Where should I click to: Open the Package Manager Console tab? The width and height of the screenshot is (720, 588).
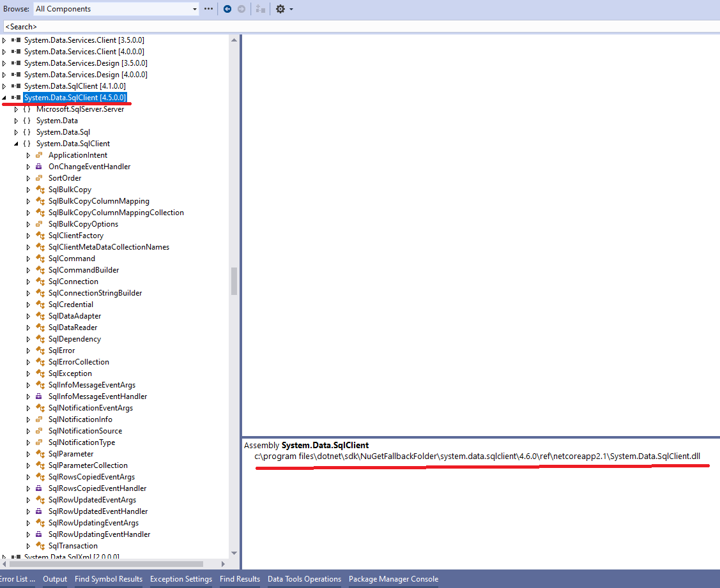coord(394,579)
